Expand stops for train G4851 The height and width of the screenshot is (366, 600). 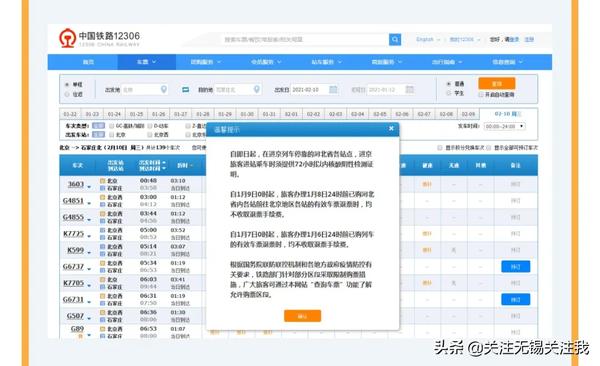(x=89, y=203)
